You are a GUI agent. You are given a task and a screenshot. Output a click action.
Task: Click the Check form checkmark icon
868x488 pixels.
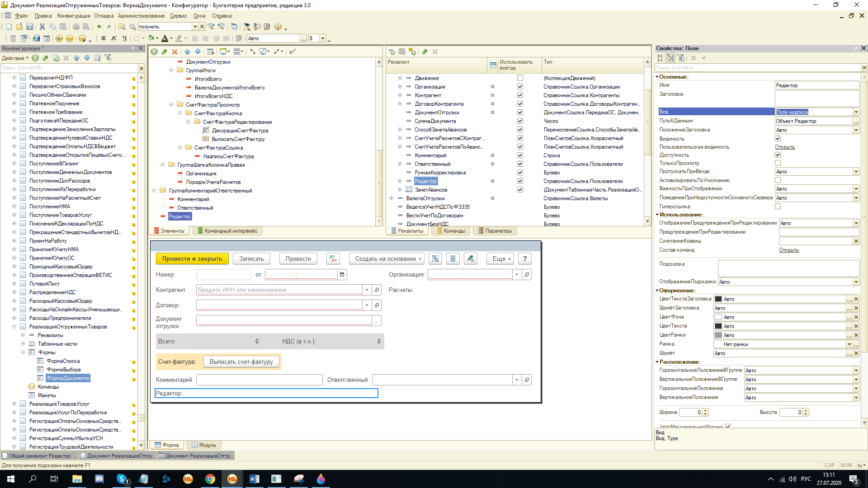(292, 52)
